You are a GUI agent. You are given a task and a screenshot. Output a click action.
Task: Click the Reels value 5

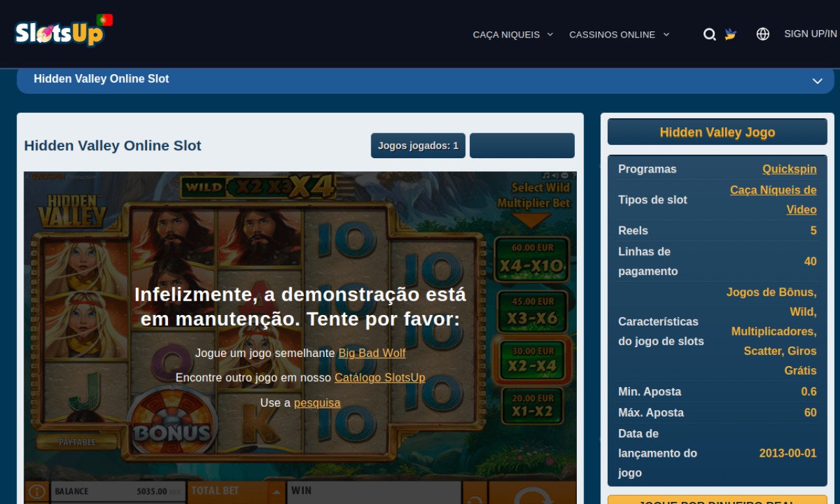(x=813, y=231)
